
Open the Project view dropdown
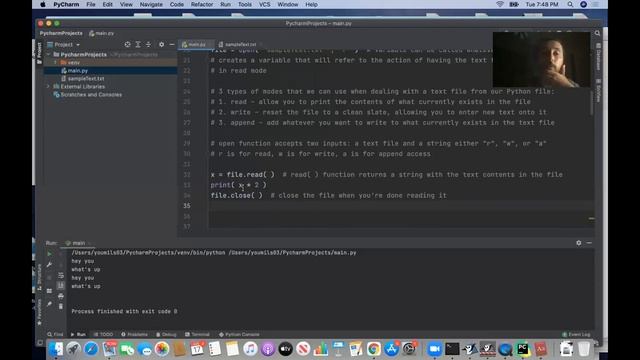click(x=64, y=44)
